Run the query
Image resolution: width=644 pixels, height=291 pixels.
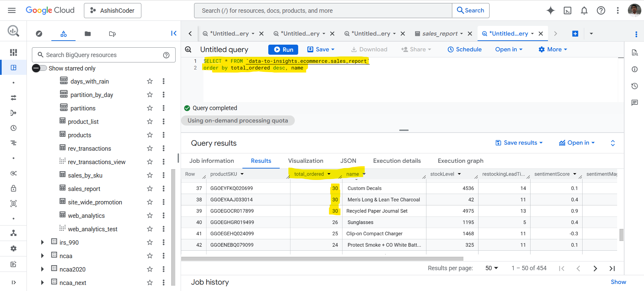[283, 49]
